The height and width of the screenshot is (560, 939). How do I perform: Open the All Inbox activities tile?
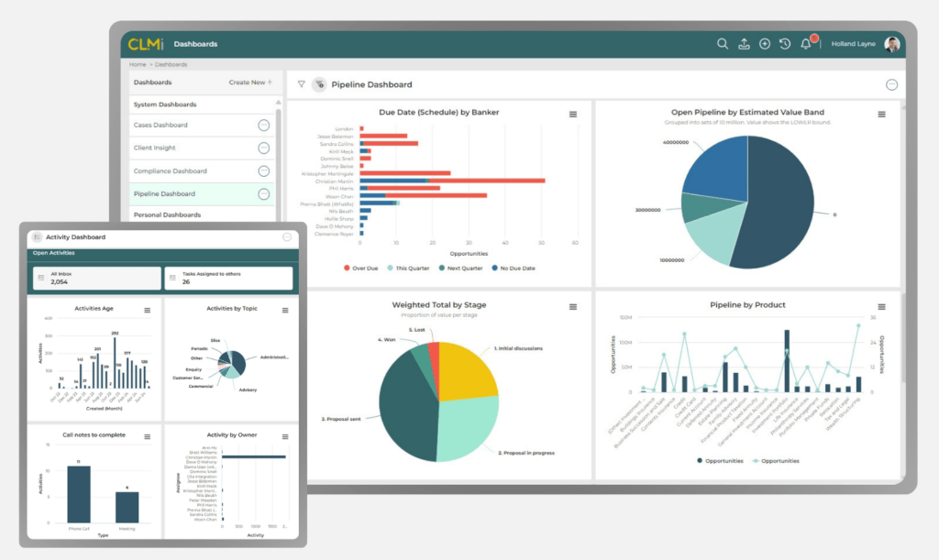(96, 278)
